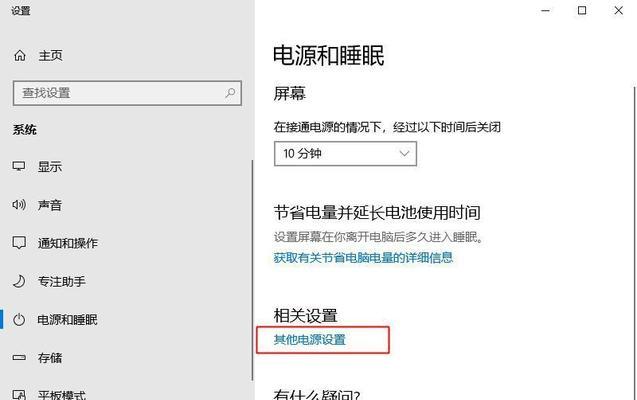Viewport: 637px width, 400px height.
Task: Click the sidebar vertical scrollbar
Action: coord(253,270)
